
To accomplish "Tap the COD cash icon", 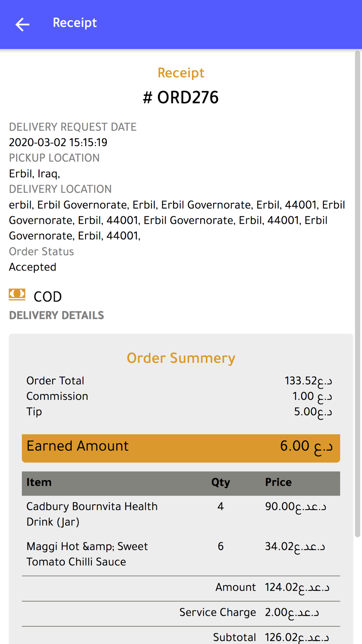I will (x=17, y=294).
